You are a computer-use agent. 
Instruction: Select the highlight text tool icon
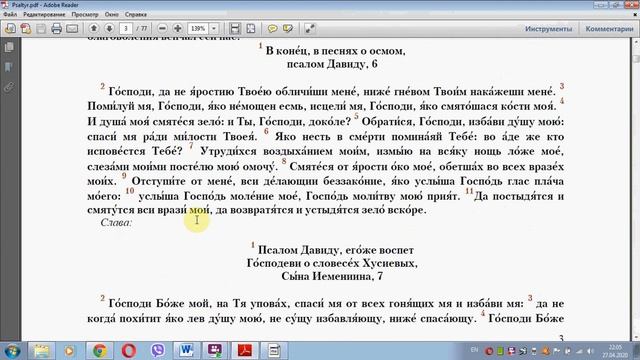288,29
